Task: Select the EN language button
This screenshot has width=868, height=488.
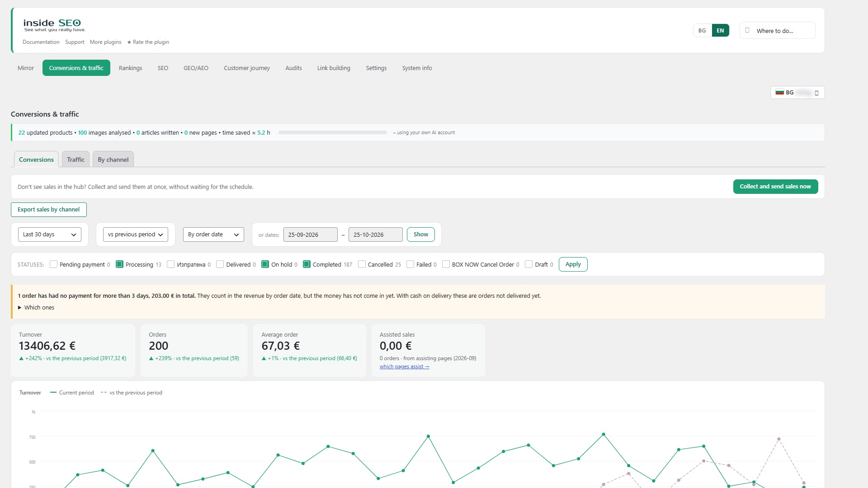Action: pyautogui.click(x=720, y=31)
